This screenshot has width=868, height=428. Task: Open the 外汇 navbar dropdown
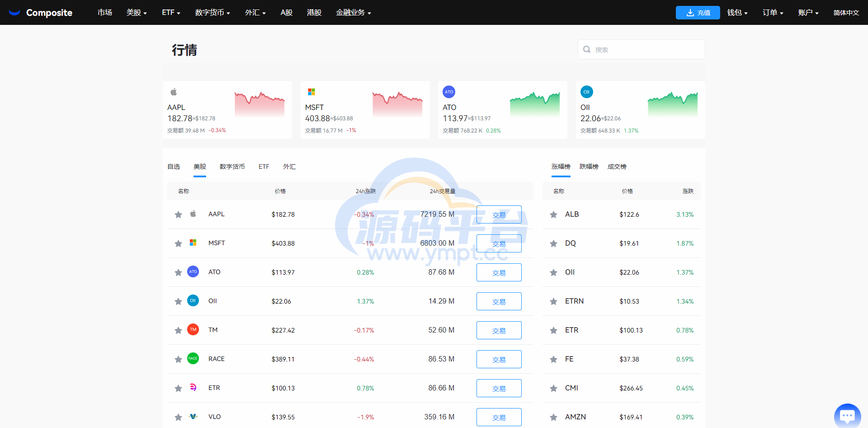[x=255, y=13]
